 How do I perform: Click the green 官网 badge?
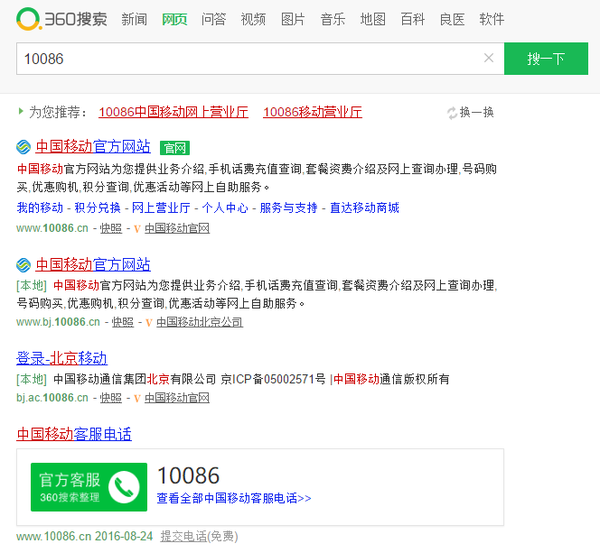point(175,148)
